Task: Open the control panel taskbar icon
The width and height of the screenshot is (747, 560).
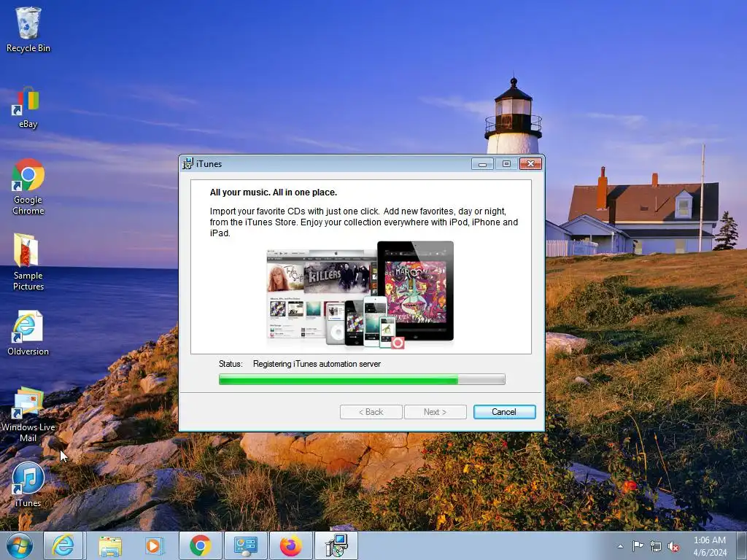Action: tap(246, 545)
